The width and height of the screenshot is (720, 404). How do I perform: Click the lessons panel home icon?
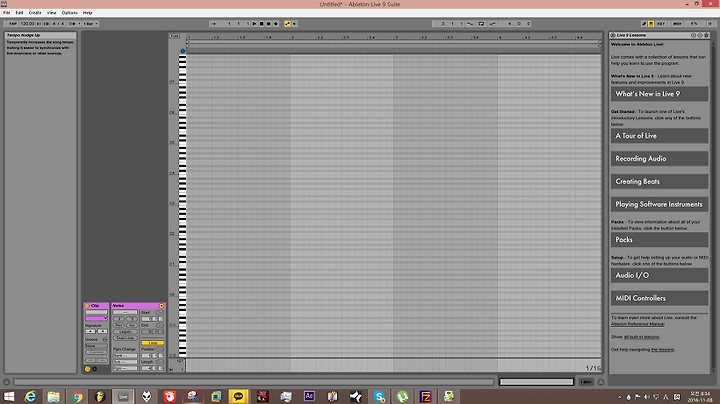point(706,35)
